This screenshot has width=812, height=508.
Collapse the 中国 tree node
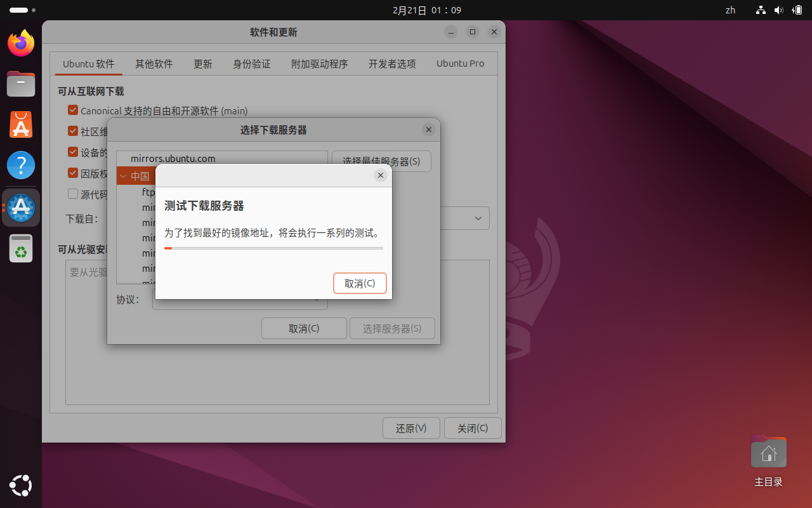(123, 177)
